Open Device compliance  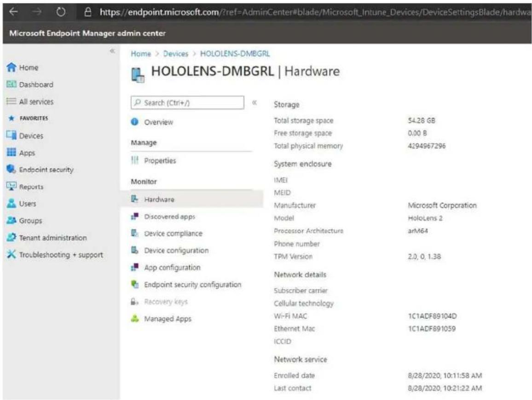click(x=173, y=234)
